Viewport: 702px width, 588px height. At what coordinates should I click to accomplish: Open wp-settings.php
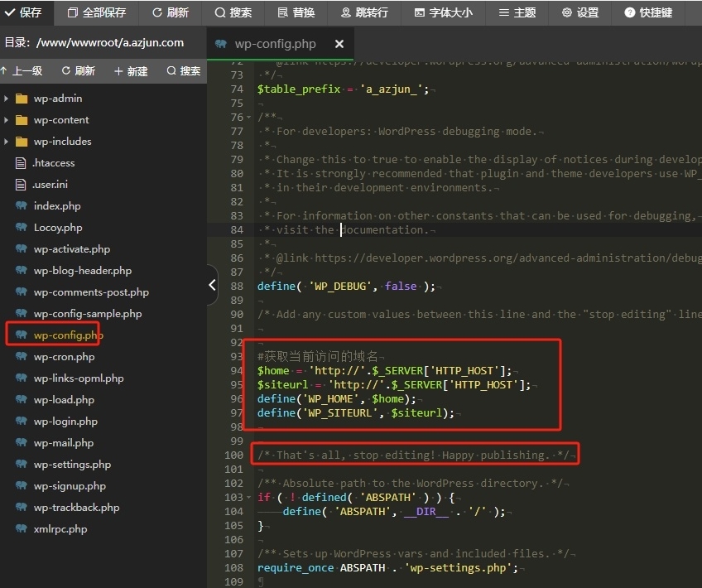pos(73,464)
